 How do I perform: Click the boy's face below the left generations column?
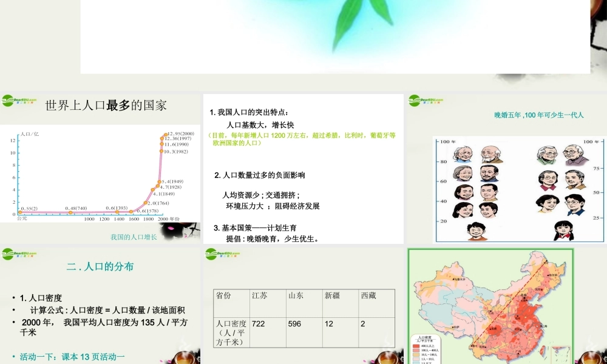pyautogui.click(x=476, y=231)
